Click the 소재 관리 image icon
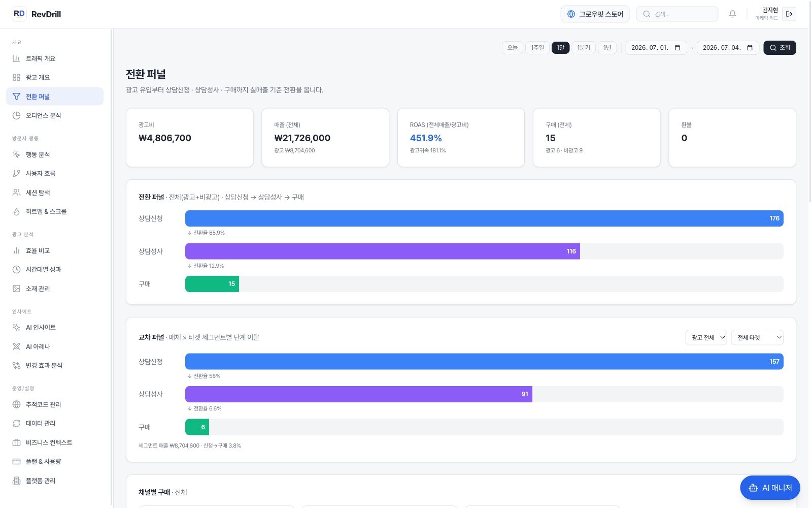 tap(16, 289)
